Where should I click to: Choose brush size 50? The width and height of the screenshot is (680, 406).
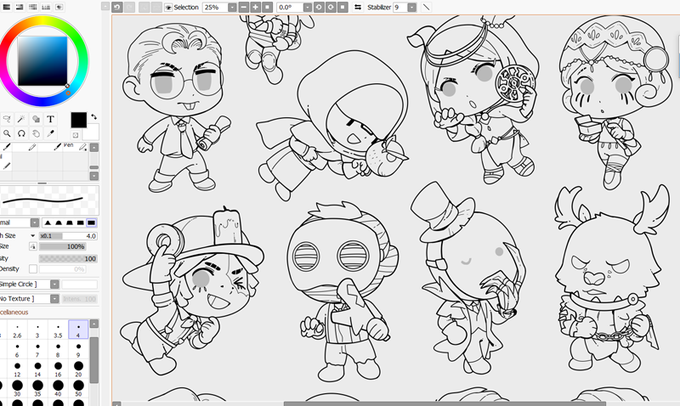click(78, 388)
